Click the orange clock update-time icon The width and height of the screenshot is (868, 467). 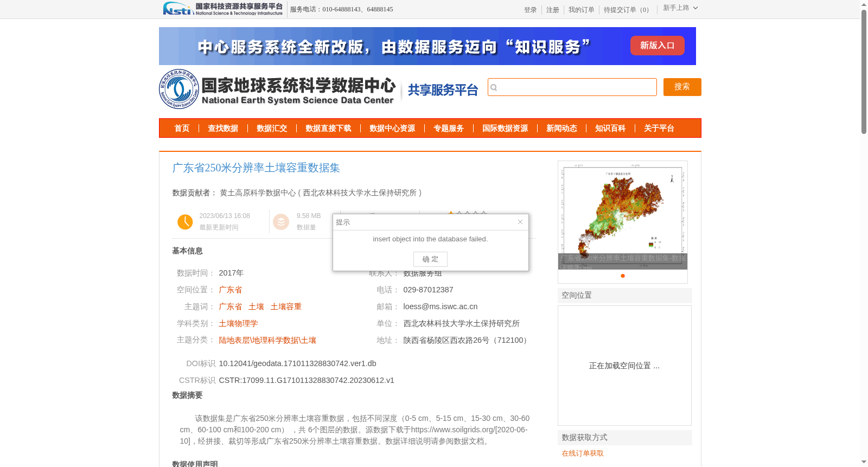(185, 222)
